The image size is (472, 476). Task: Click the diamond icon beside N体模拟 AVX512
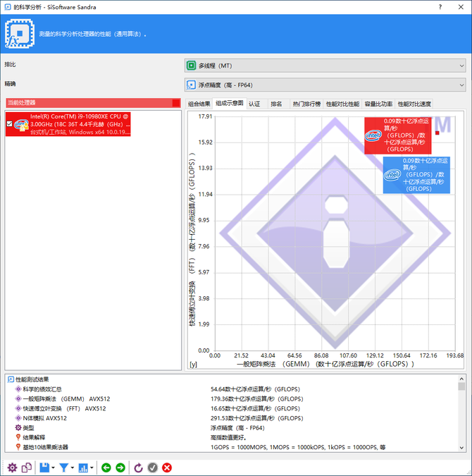18,418
